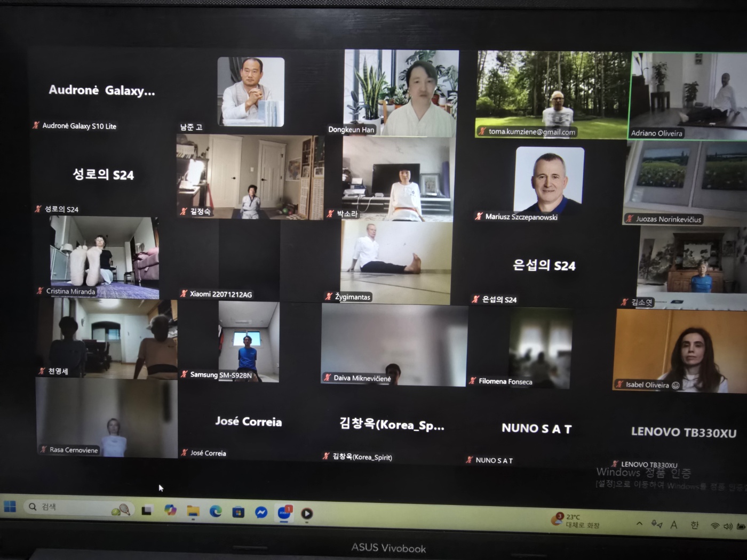Viewport: 747px width, 560px height.
Task: Open Messenger from the taskbar
Action: (261, 513)
